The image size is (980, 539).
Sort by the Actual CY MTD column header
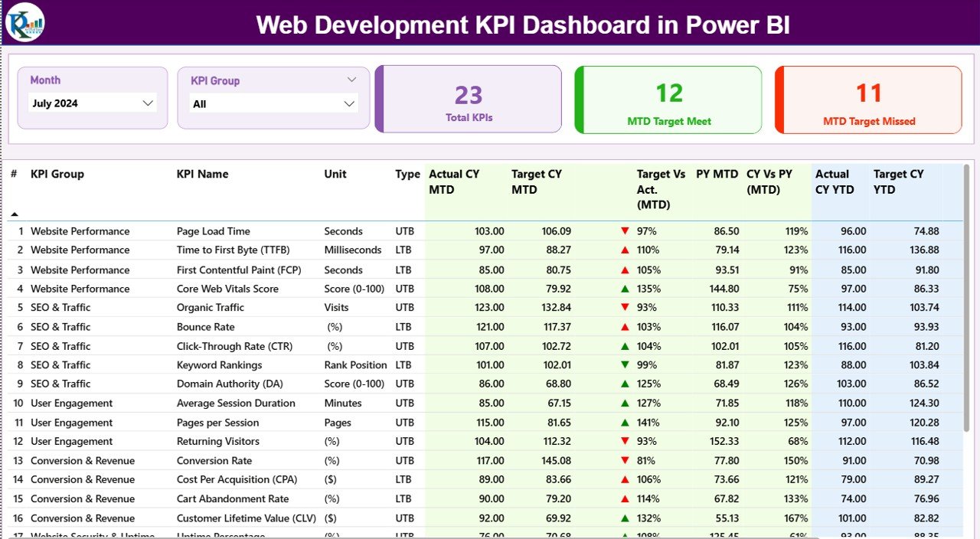[454, 181]
